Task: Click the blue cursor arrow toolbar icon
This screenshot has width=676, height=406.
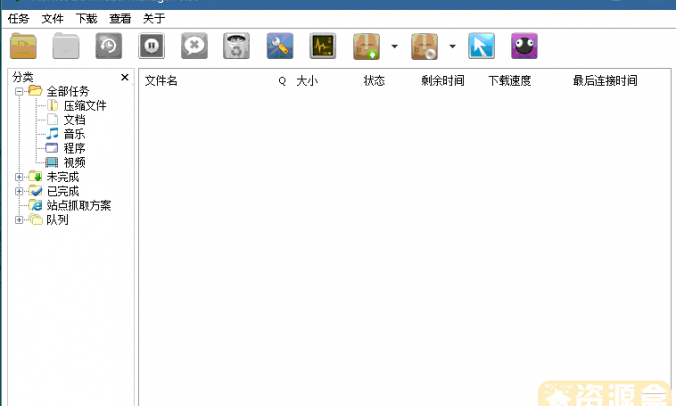Action: pyautogui.click(x=481, y=46)
